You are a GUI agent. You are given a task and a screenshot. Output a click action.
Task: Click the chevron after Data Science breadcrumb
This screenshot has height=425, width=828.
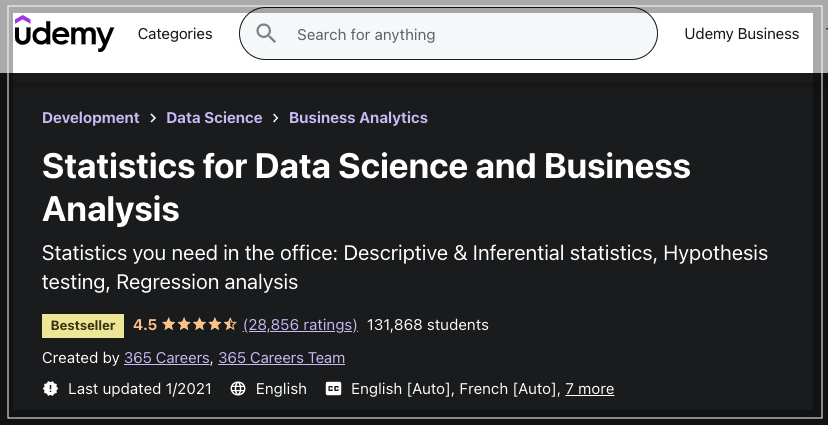tap(276, 118)
